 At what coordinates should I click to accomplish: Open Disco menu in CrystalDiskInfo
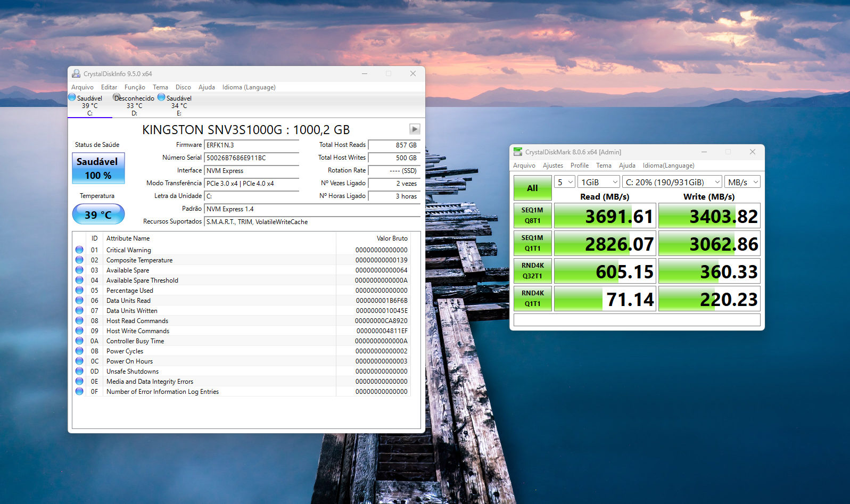(183, 87)
